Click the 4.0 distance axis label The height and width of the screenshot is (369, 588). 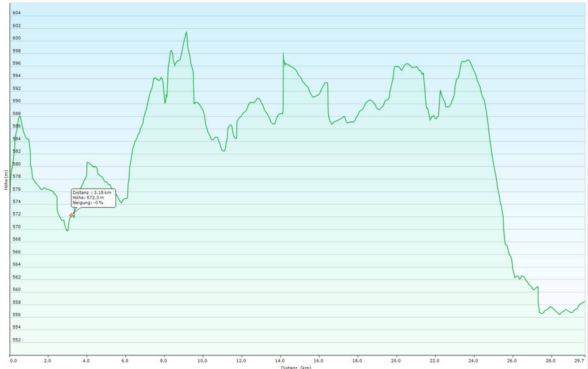coord(86,361)
